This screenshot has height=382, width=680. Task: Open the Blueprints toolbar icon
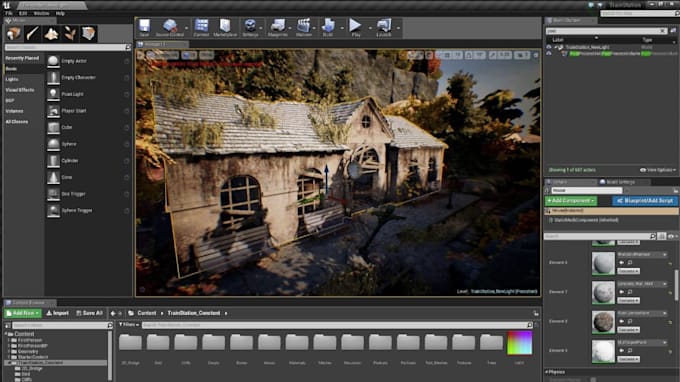coord(278,27)
